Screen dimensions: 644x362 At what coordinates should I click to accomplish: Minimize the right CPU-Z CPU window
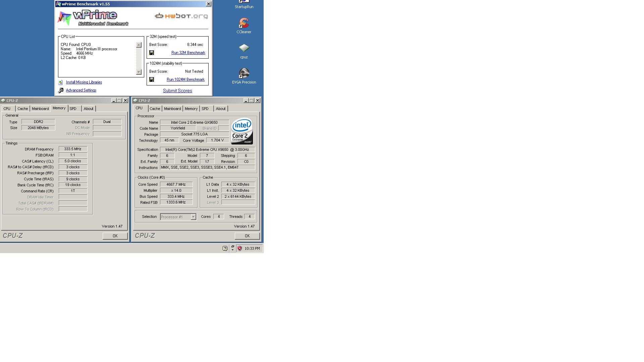click(246, 101)
